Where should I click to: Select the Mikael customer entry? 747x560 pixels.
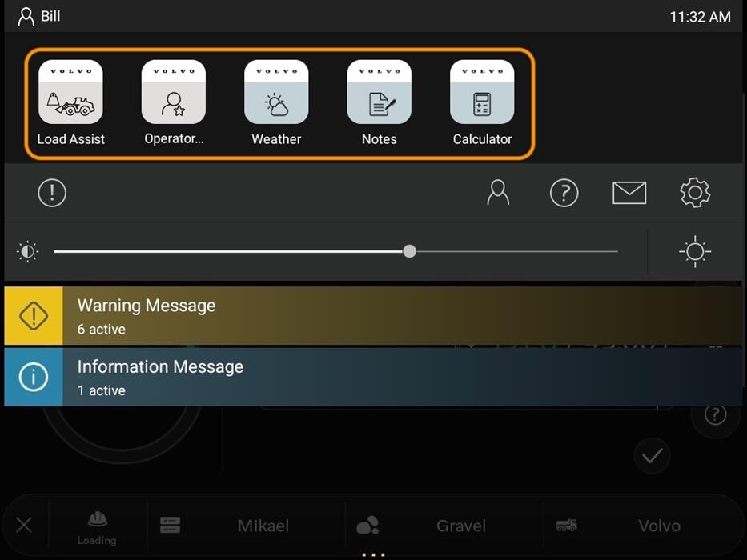(x=263, y=526)
